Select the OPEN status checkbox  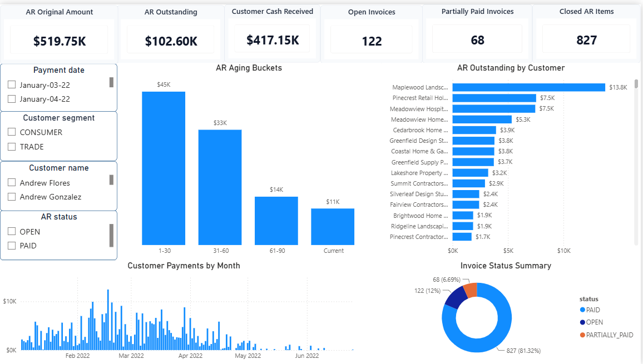(x=12, y=231)
